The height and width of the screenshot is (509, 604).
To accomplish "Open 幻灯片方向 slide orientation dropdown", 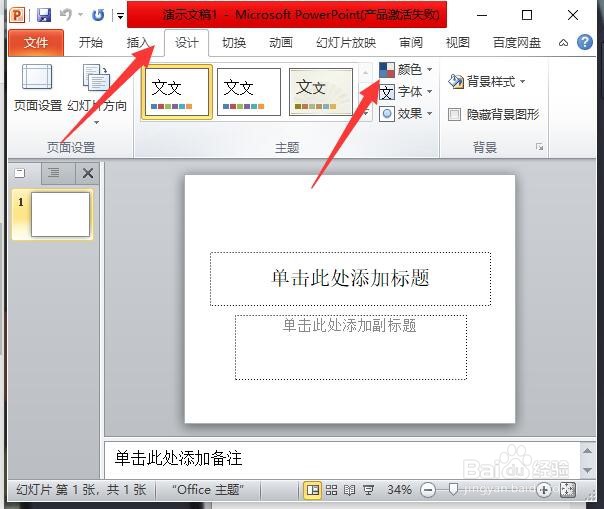I will pyautogui.click(x=97, y=94).
